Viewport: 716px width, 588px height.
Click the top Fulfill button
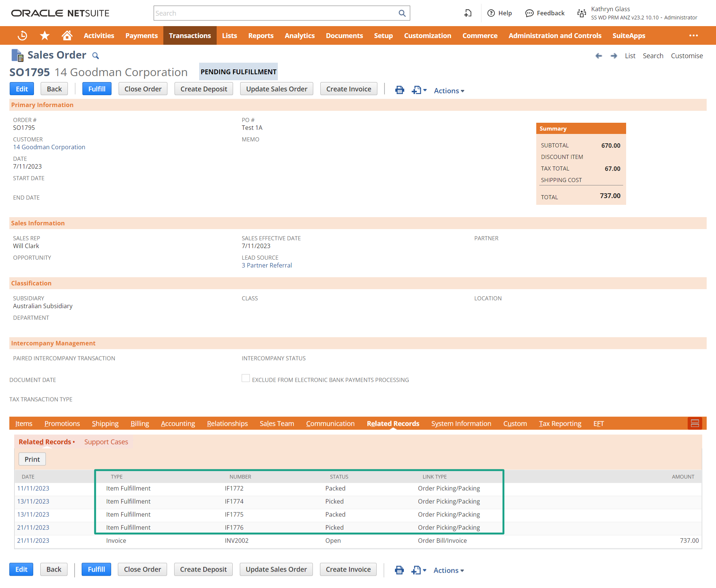click(97, 89)
